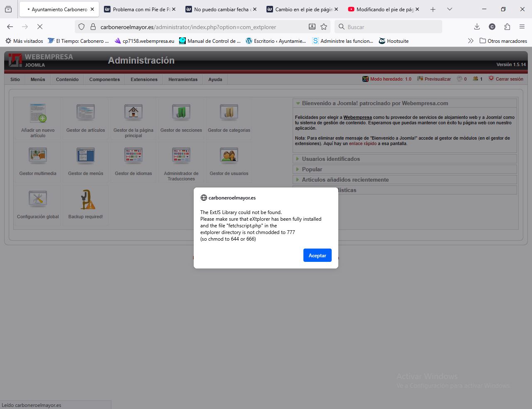Image resolution: width=532 pixels, height=409 pixels.
Task: Open the Extensiones menu
Action: [x=144, y=79]
